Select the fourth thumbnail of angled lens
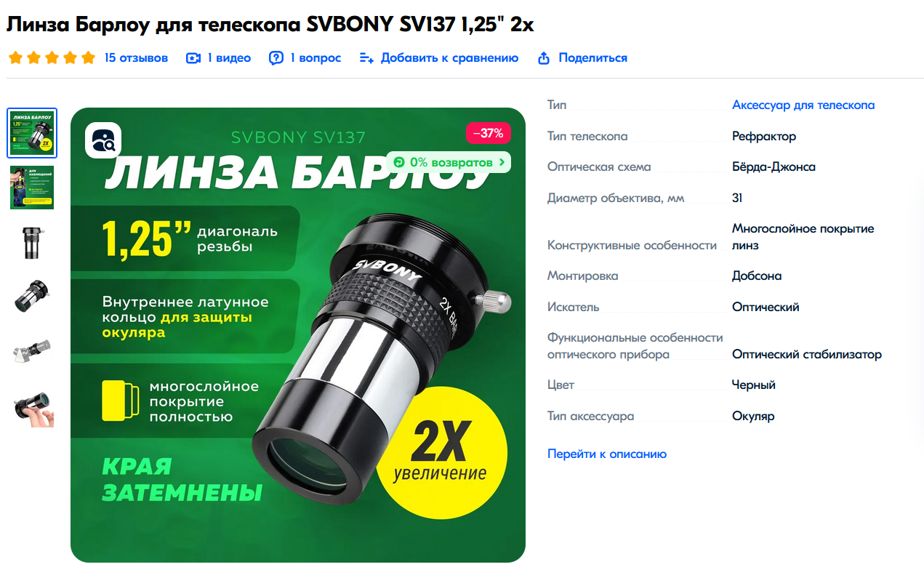This screenshot has height=583, width=924. click(32, 297)
